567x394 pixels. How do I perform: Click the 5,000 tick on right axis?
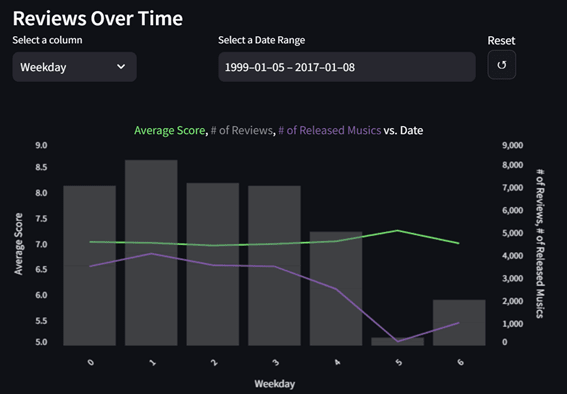pyautogui.click(x=512, y=233)
